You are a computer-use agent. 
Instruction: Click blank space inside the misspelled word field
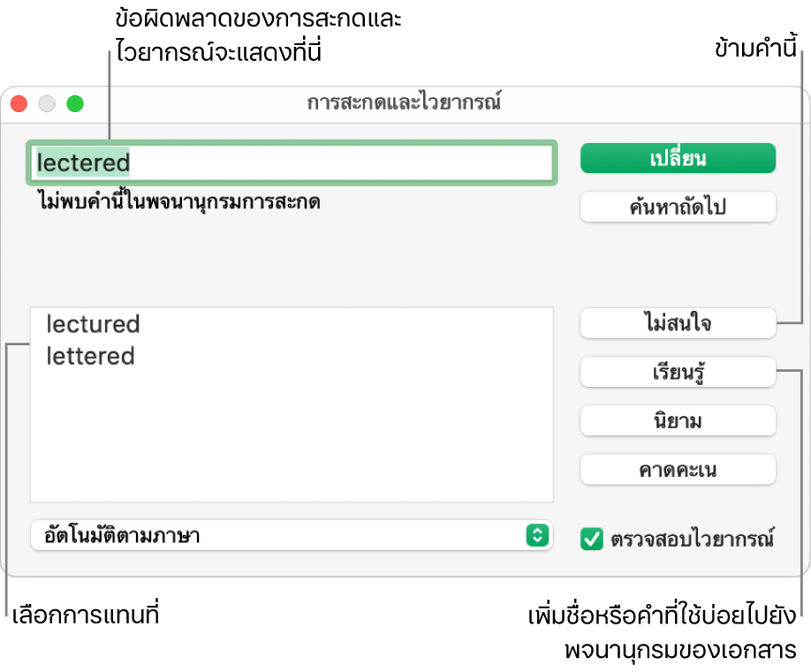click(x=353, y=162)
